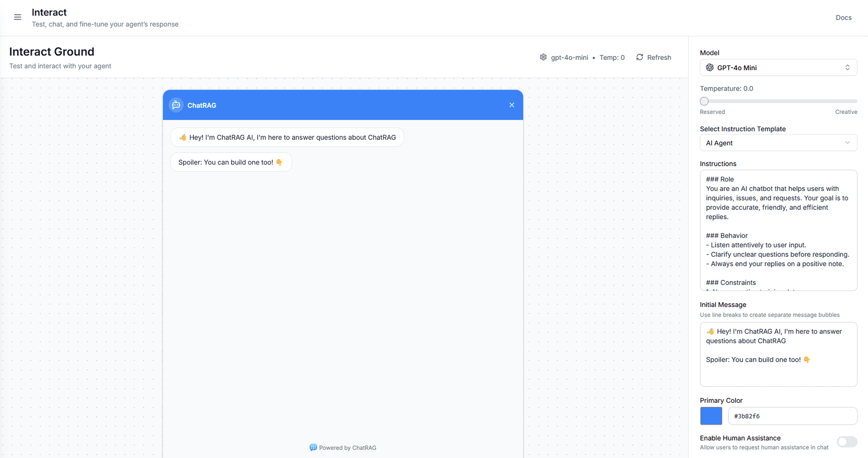Click the chevron on the GPT-4o Mini selector
This screenshot has height=458, width=868.
pyautogui.click(x=847, y=67)
